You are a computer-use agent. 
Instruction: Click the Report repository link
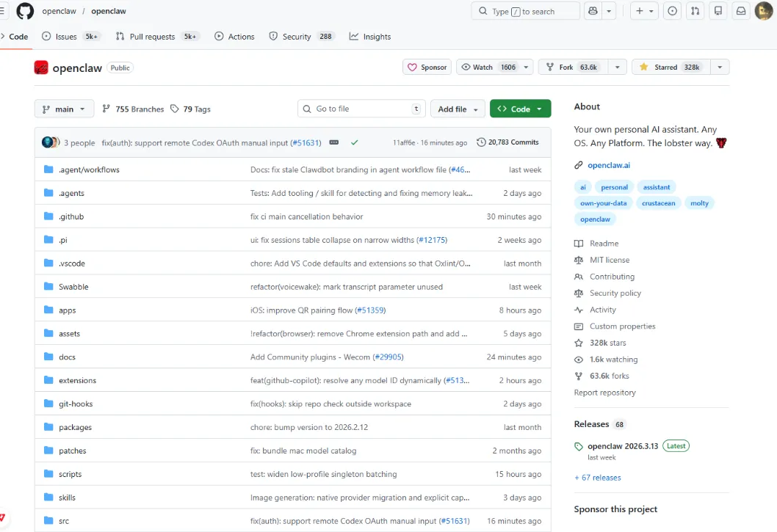[x=604, y=393]
